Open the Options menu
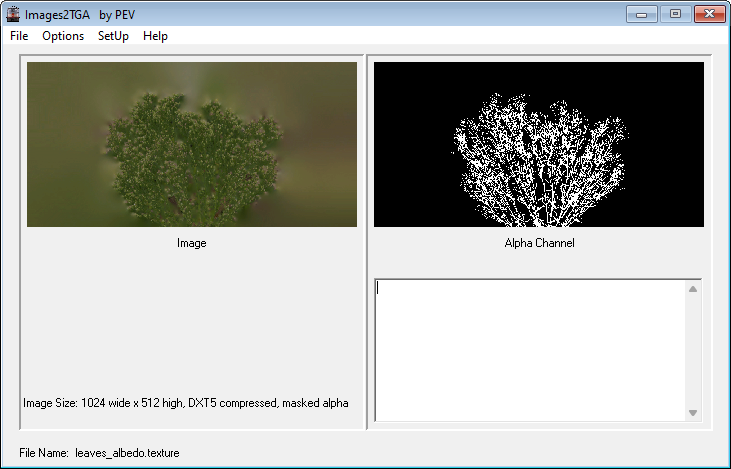This screenshot has width=731, height=469. [x=63, y=36]
